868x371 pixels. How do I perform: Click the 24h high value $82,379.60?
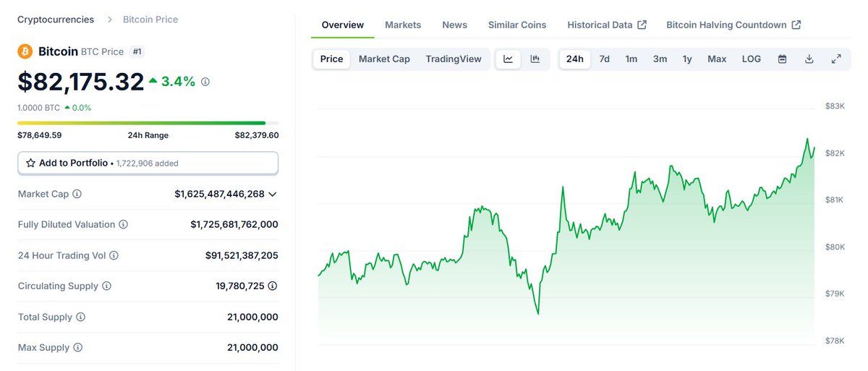click(257, 135)
